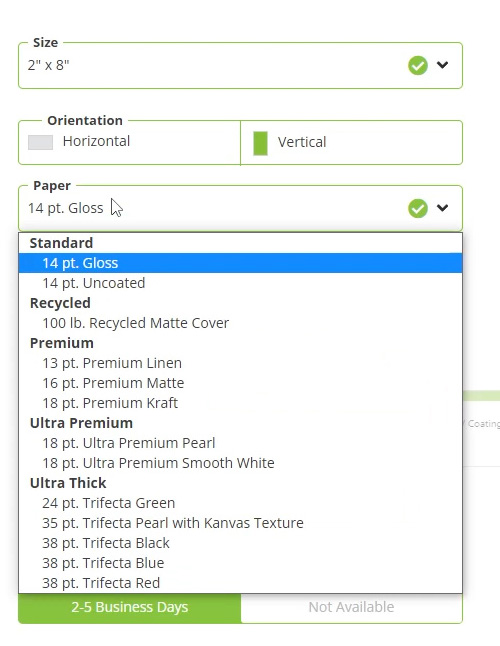Pick 100 lb. Recycled Matte Cover
The width and height of the screenshot is (500, 646).
tap(241, 323)
